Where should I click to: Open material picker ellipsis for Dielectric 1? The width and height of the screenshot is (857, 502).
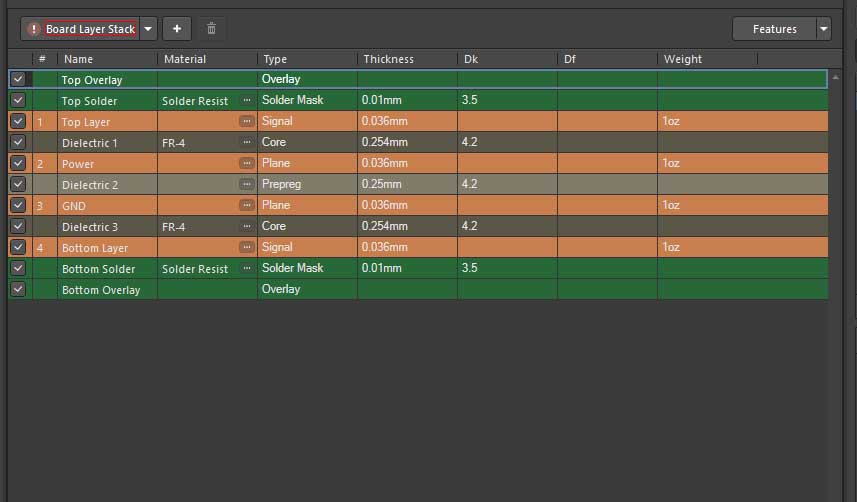246,142
